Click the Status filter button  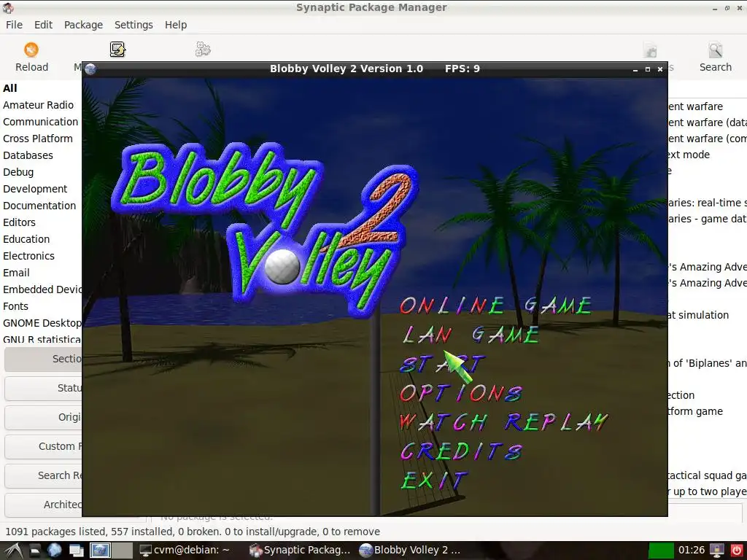43,388
